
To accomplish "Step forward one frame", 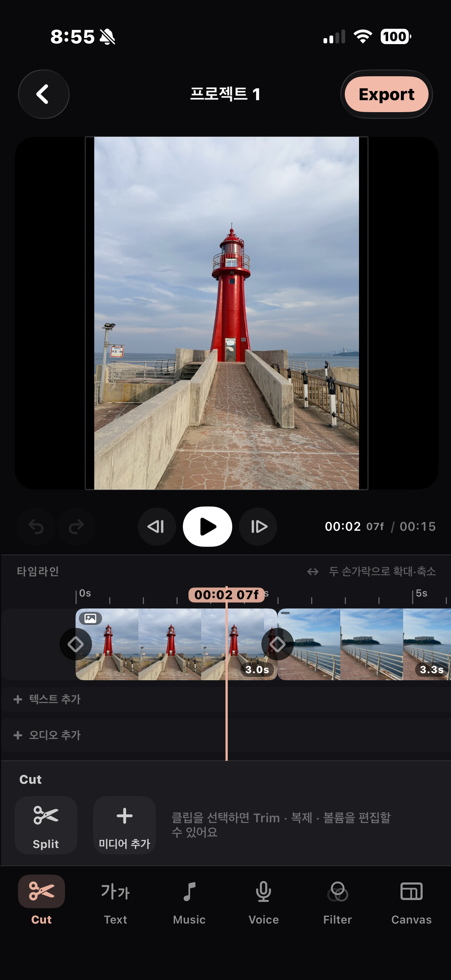I will (x=258, y=527).
